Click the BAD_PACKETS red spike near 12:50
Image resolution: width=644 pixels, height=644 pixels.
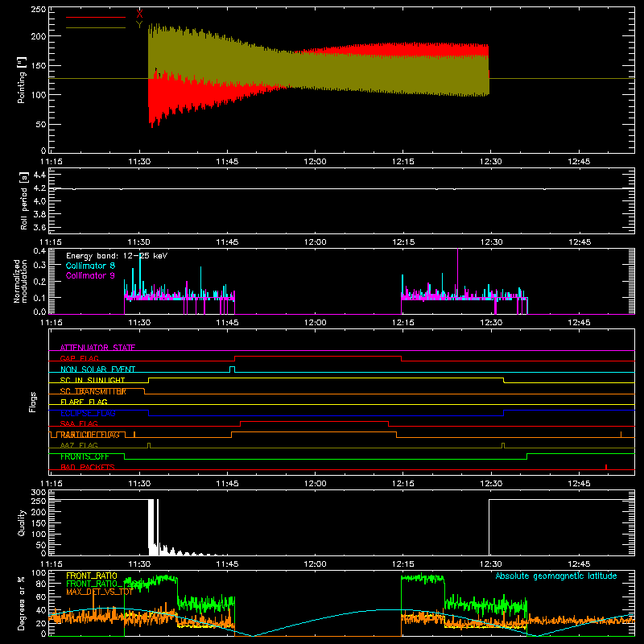pos(606,467)
